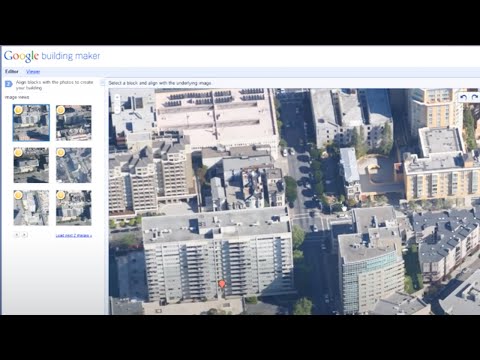The width and height of the screenshot is (480, 360).
Task: Select the top-right image view thumbnail
Action: 74,123
